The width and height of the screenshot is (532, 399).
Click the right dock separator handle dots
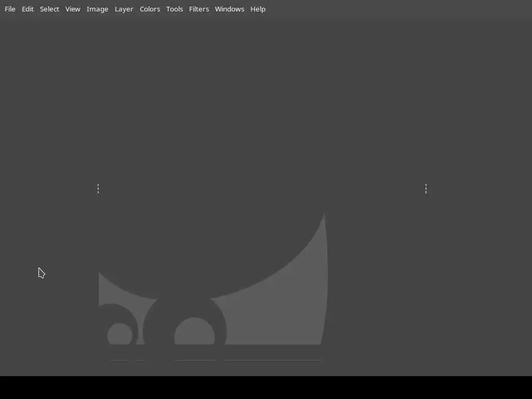click(x=426, y=189)
